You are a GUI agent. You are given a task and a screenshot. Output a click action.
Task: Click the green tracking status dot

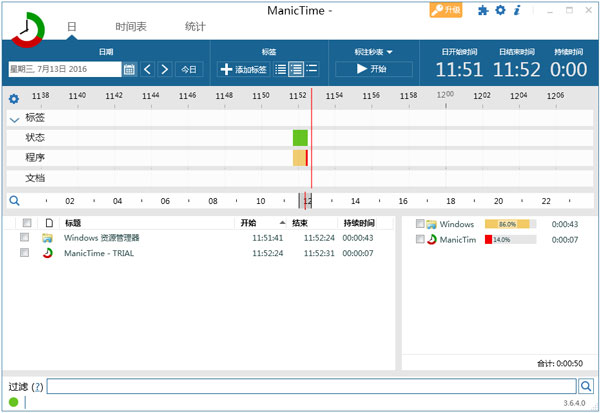click(13, 402)
